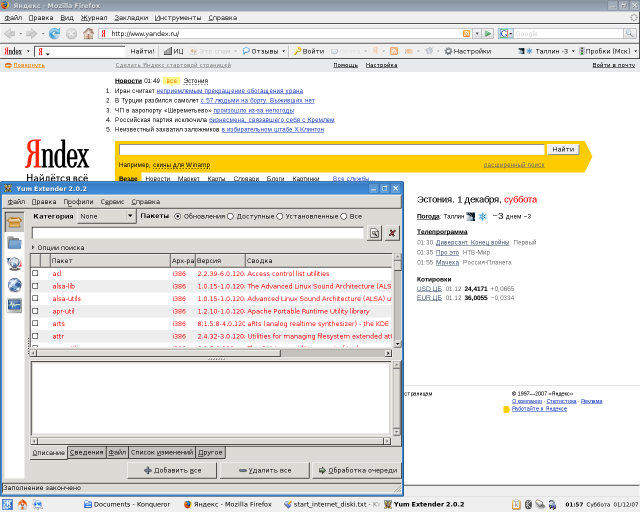Open the Google search engine selector dropdown

(506, 33)
